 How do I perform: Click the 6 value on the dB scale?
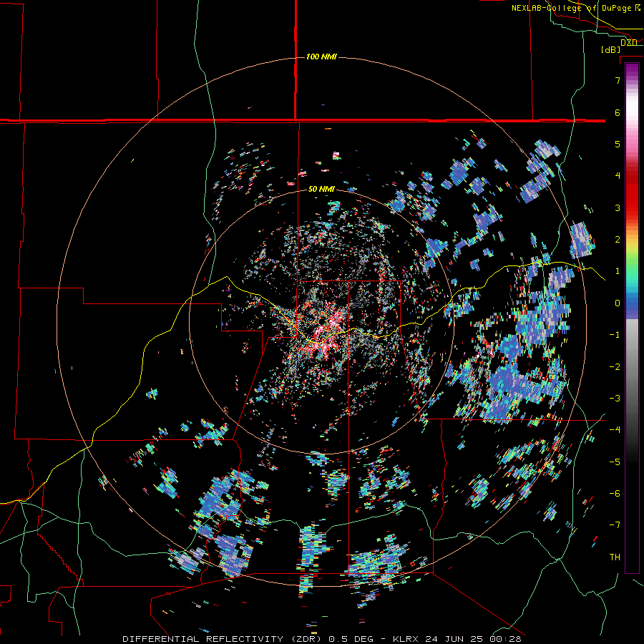click(x=618, y=112)
